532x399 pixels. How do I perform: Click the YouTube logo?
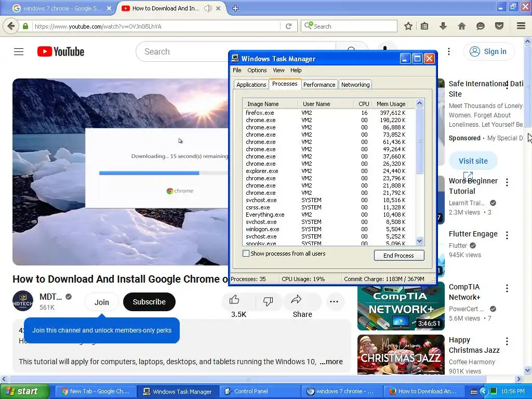pyautogui.click(x=61, y=51)
